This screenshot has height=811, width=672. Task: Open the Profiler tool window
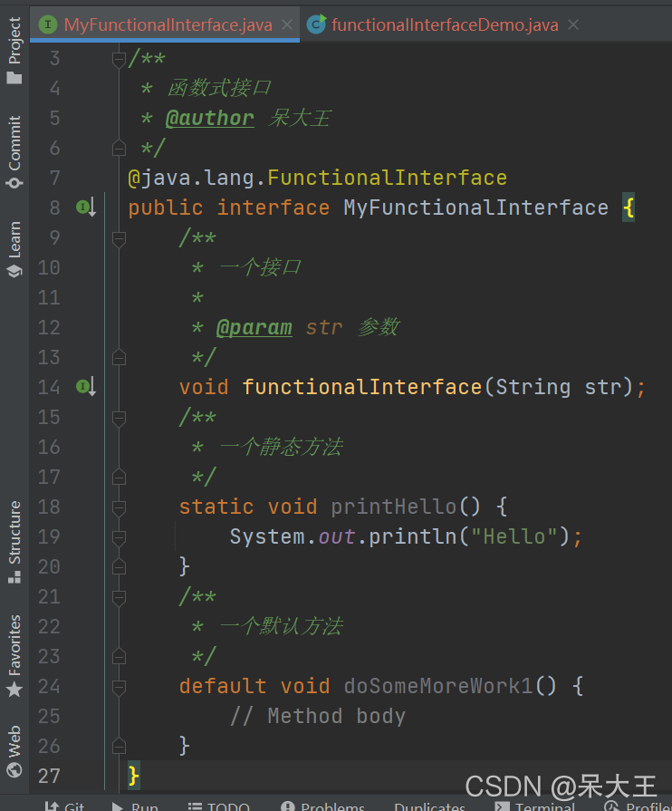(638, 806)
